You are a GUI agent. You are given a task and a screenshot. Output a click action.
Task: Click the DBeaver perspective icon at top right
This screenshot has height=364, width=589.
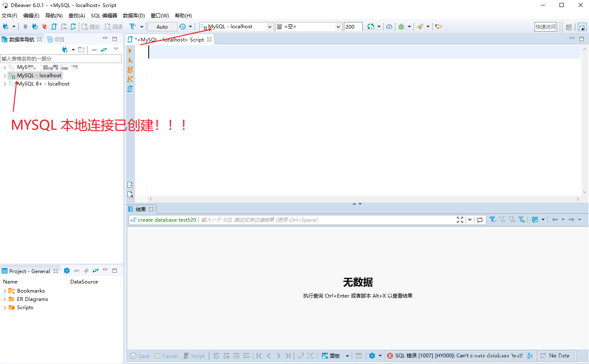(x=582, y=27)
